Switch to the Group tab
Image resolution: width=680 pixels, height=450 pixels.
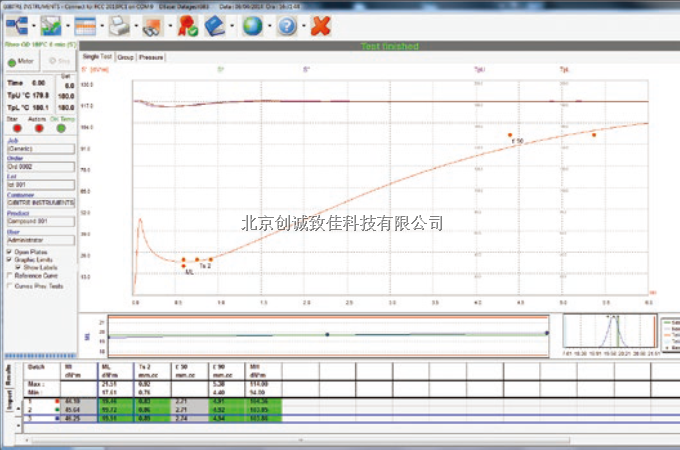tap(125, 58)
